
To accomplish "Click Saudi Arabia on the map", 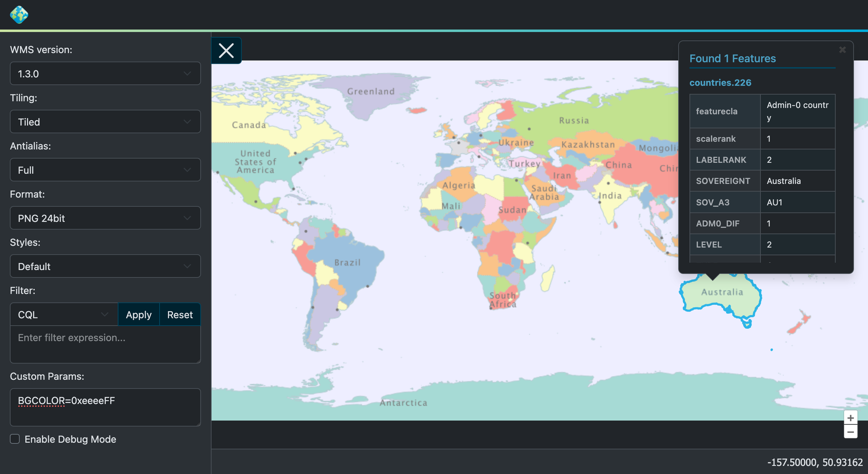I will (544, 192).
